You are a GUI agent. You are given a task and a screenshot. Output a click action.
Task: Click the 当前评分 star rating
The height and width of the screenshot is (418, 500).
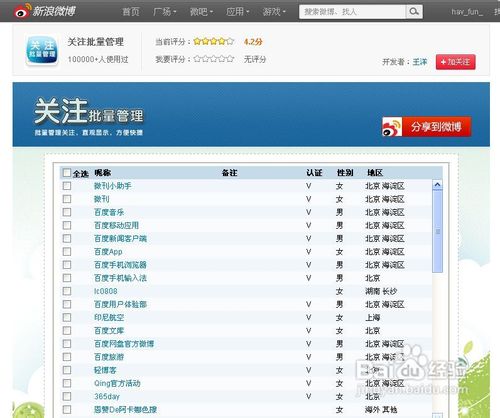pos(214,41)
